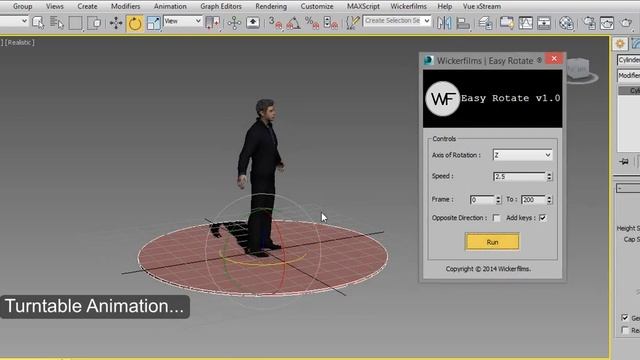Toggle the Real-World checkbox in command panel
The image size is (640, 360).
click(625, 330)
